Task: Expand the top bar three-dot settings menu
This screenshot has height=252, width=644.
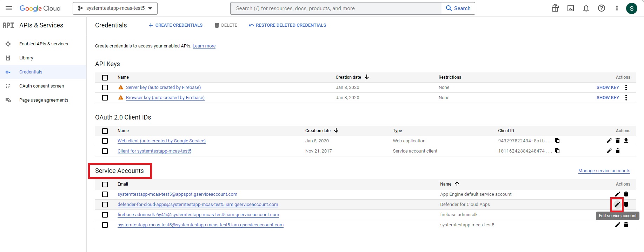Action: click(x=617, y=8)
